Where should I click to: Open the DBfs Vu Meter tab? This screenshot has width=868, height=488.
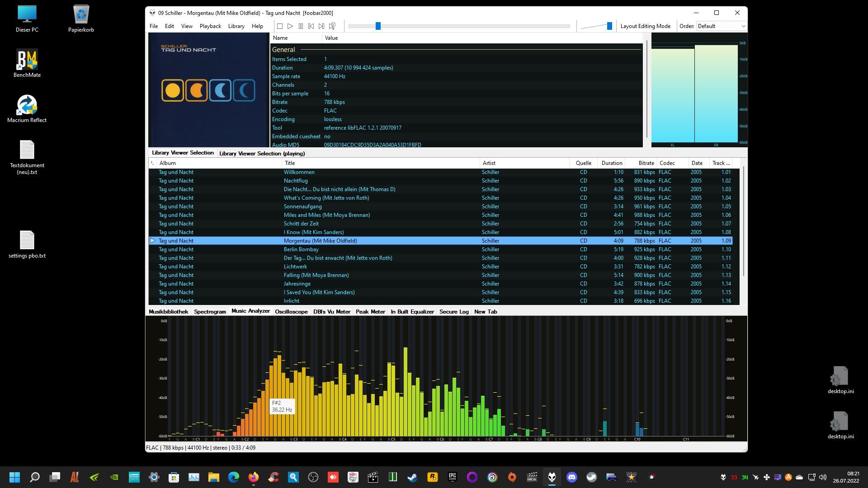(x=332, y=312)
